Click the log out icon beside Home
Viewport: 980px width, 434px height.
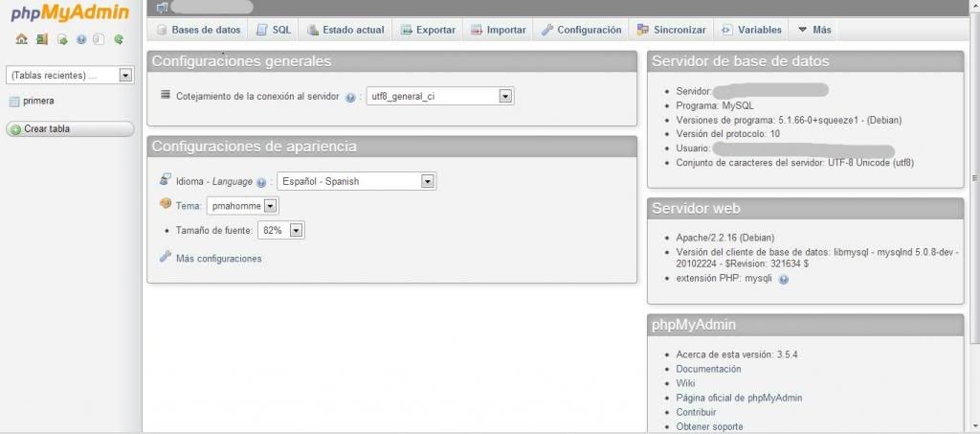[x=41, y=39]
